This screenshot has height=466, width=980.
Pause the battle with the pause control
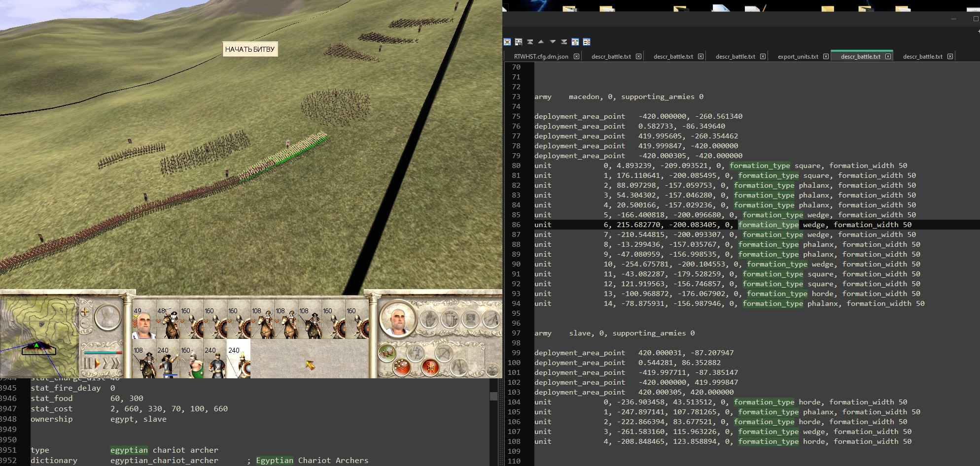point(88,364)
